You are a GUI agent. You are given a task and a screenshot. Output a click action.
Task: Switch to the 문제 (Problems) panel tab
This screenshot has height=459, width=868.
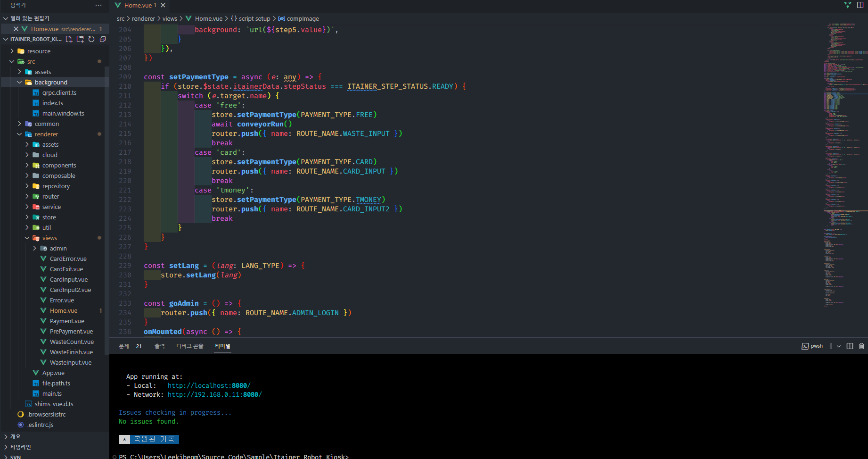tap(124, 346)
